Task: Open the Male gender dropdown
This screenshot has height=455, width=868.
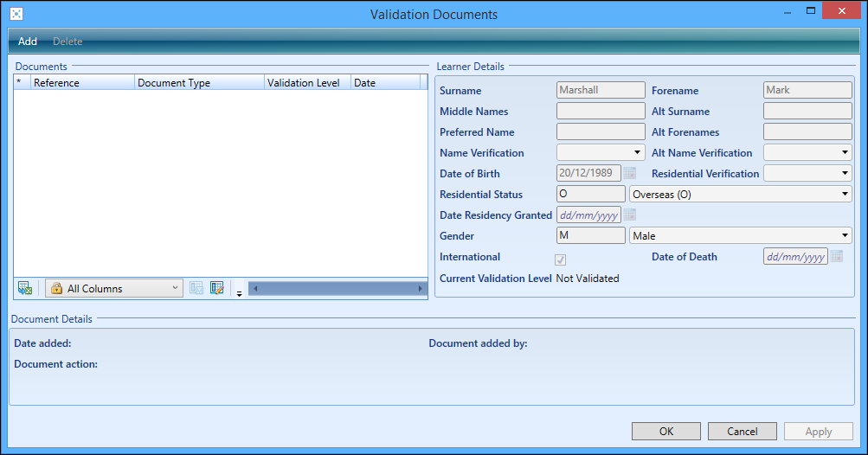Action: click(x=741, y=235)
